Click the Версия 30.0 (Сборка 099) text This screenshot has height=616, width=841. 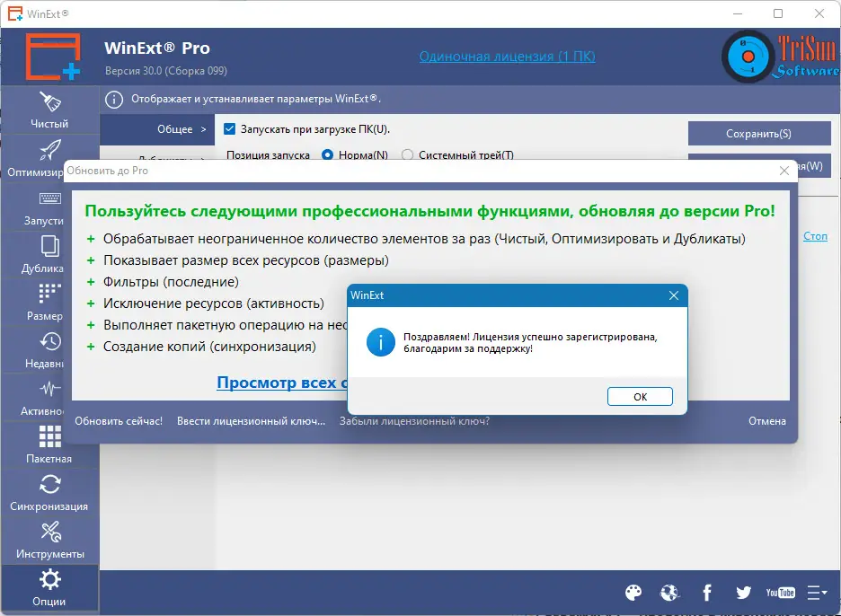[x=165, y=71]
